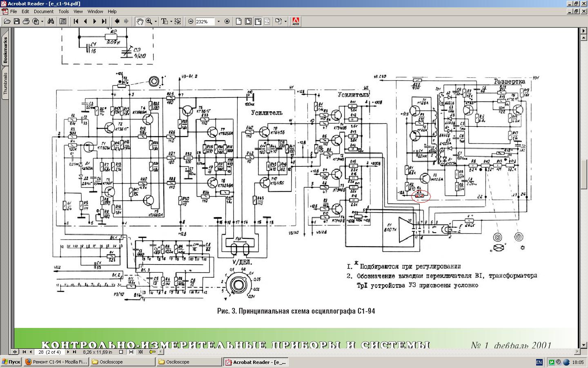
Task: Click the Go to next view arrow
Action: tap(126, 21)
